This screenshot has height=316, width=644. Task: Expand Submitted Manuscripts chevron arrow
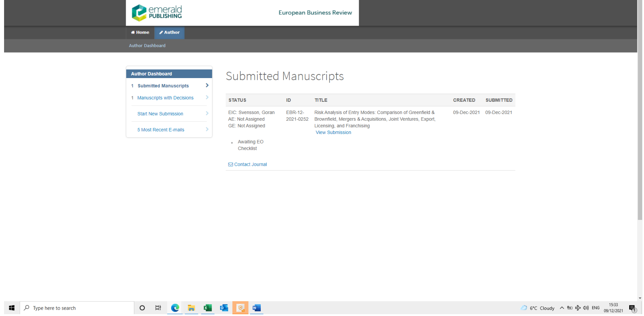click(207, 85)
